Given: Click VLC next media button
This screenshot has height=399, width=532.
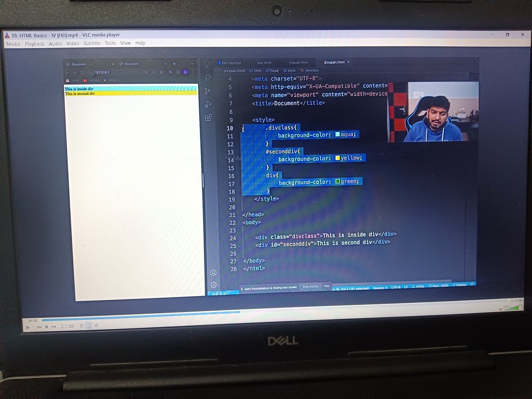Looking at the screenshot, I should click(54, 327).
